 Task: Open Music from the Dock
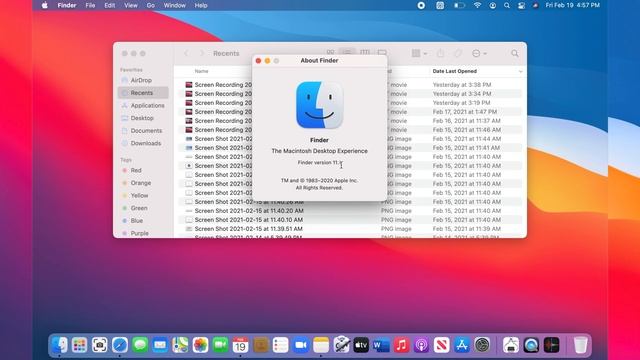click(401, 345)
